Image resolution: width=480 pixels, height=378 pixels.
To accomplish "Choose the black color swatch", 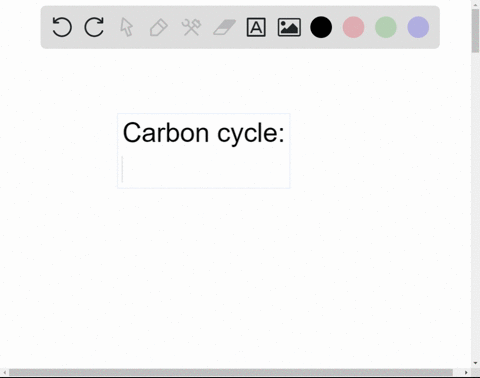I will pos(321,27).
